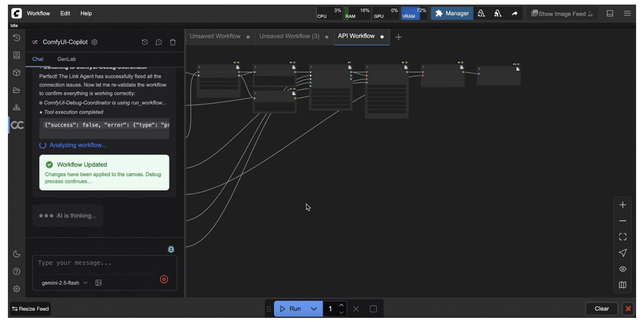
Task: Decrease the batch count
Action: (341, 312)
